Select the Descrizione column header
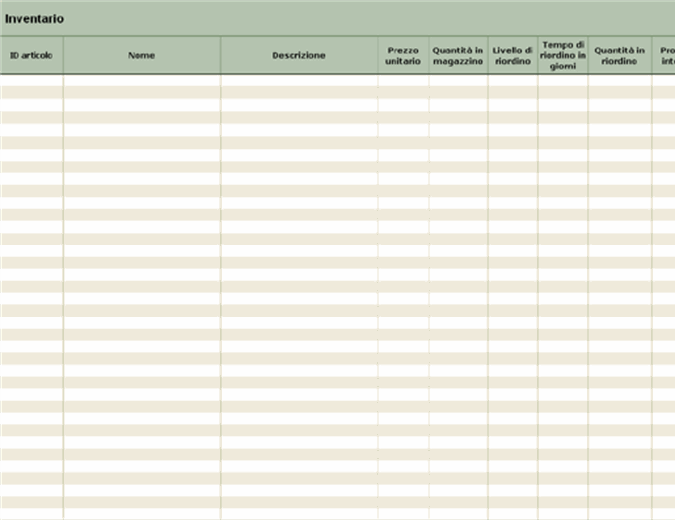This screenshot has height=520, width=675. tap(299, 56)
